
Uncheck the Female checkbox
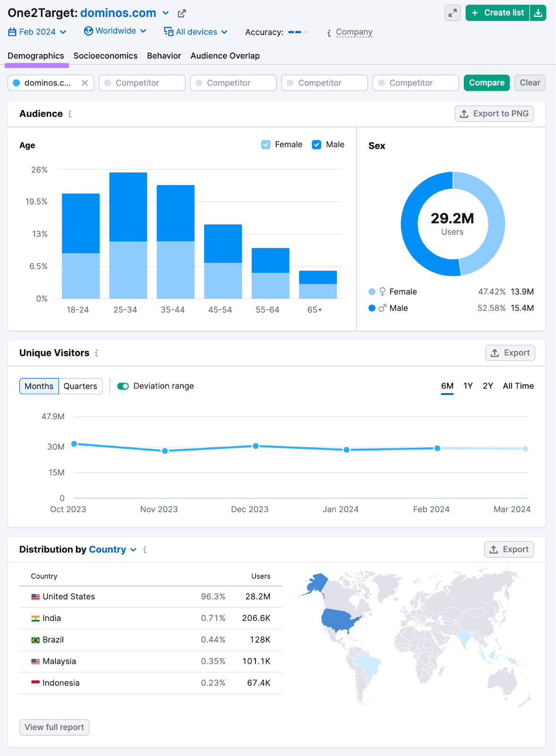pyautogui.click(x=266, y=145)
